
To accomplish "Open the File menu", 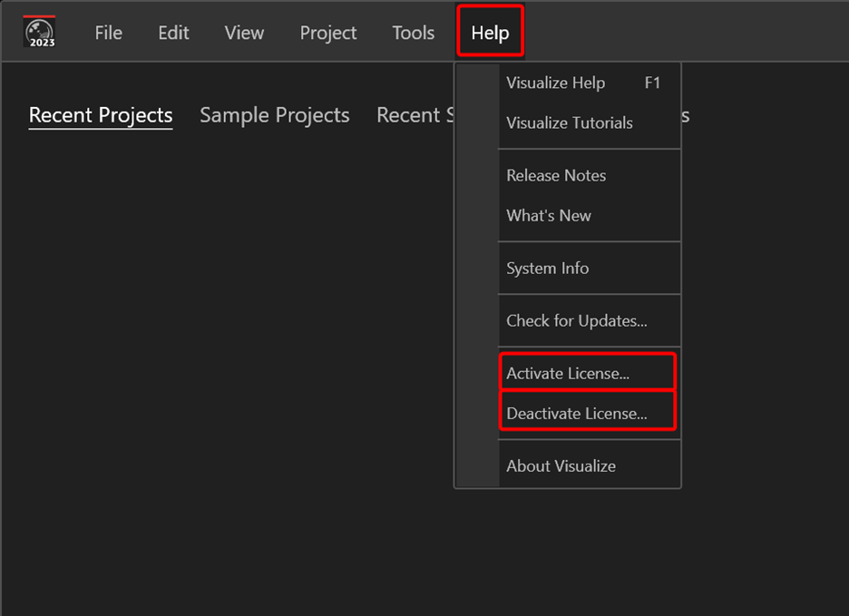I will point(108,33).
